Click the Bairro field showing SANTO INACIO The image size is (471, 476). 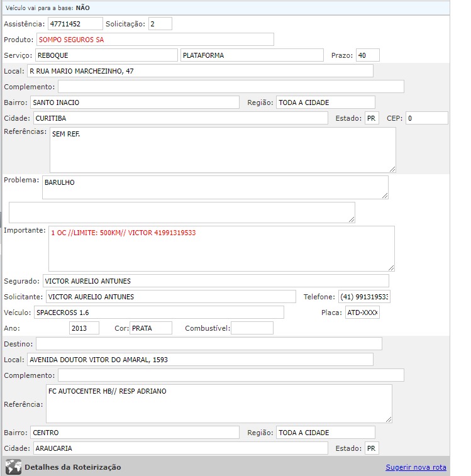coord(134,102)
